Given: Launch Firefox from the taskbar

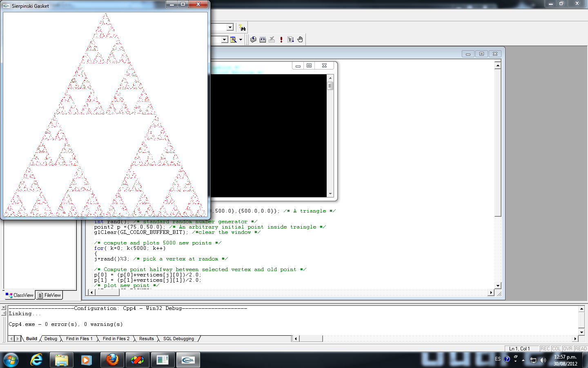Looking at the screenshot, I should (x=112, y=360).
